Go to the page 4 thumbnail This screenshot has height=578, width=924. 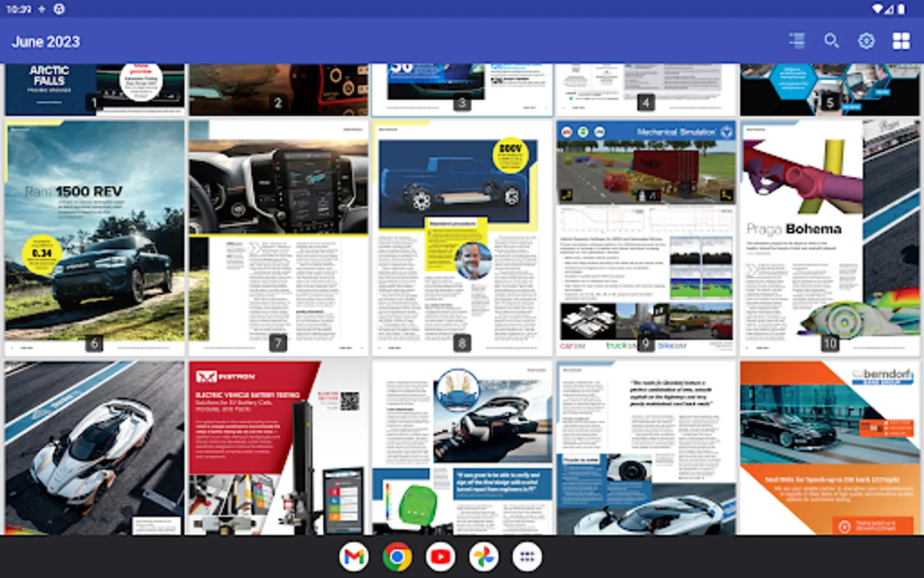(646, 90)
